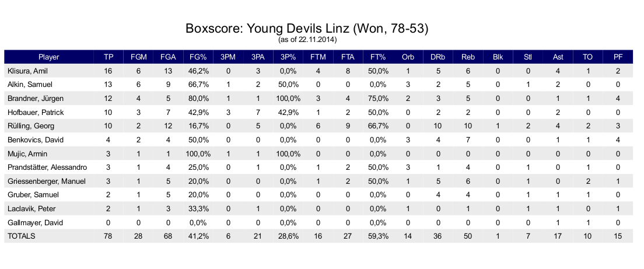
Task: Click the TOTALS row label
Action: (22, 236)
